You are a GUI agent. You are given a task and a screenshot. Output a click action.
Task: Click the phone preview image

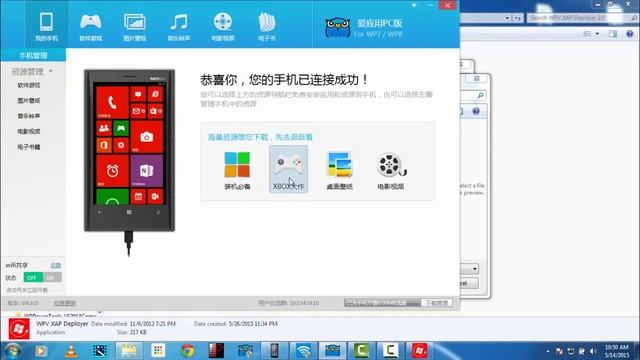click(x=129, y=150)
